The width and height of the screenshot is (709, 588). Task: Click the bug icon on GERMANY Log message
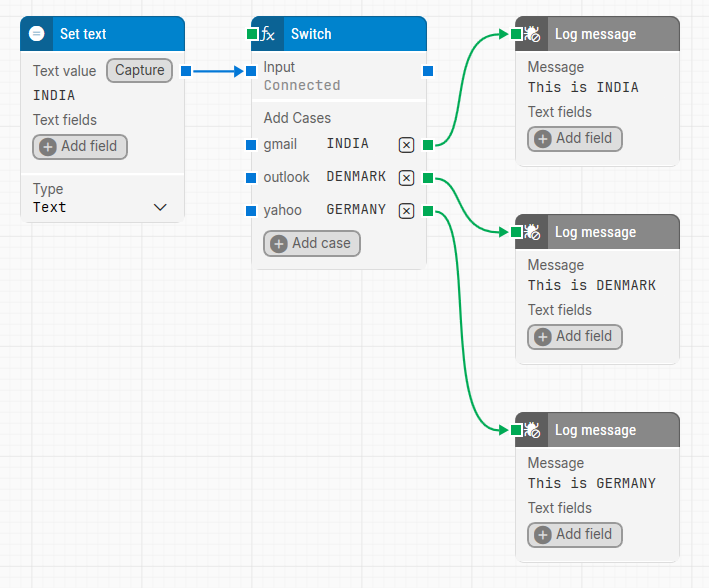click(532, 430)
